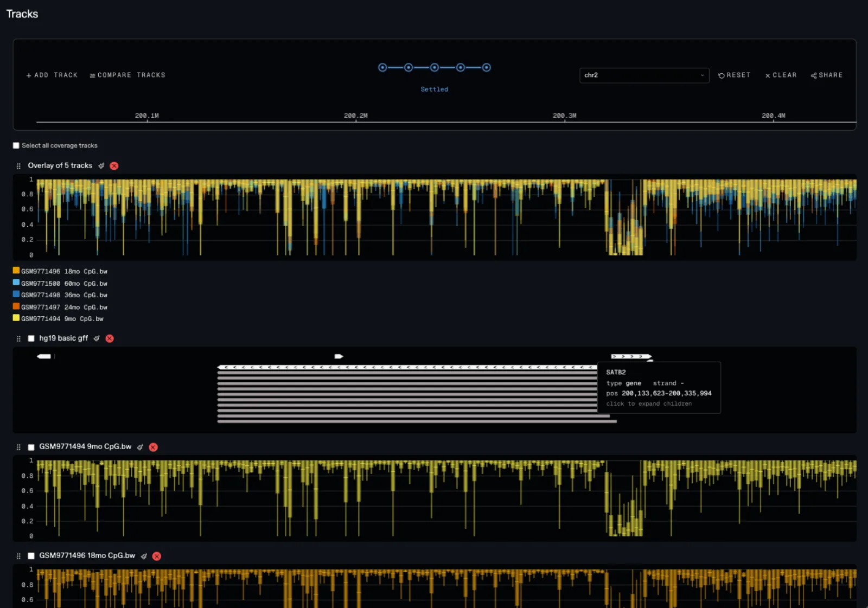Image resolution: width=868 pixels, height=608 pixels.
Task: Open style settings for Overlay of 5 tracks
Action: point(101,166)
